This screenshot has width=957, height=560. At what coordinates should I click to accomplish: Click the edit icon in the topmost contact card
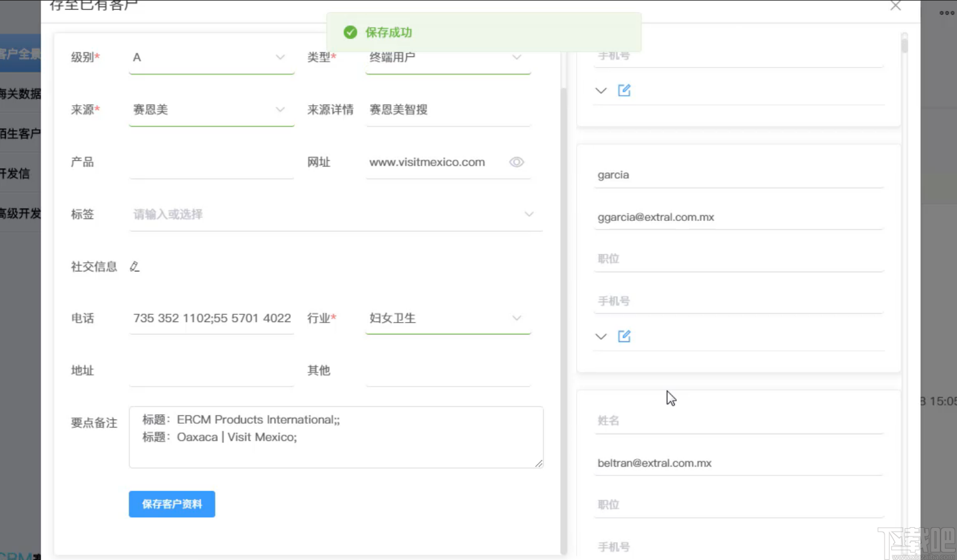624,90
